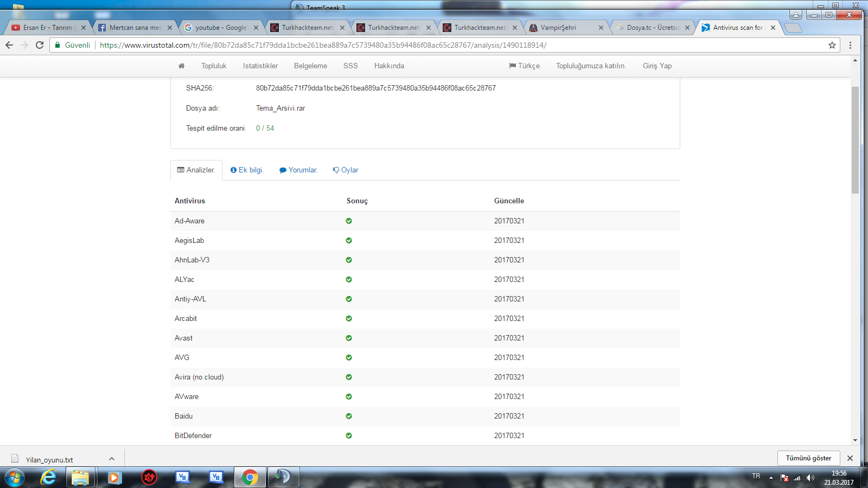Open a new browser tab
868x488 pixels.
(x=793, y=28)
